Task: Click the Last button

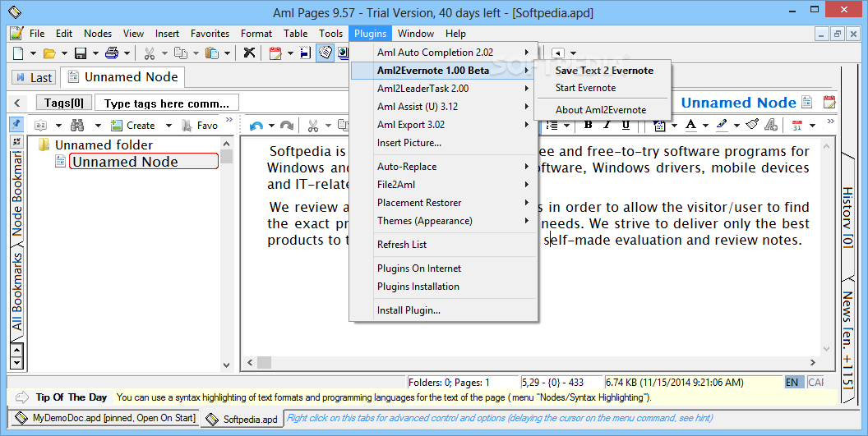Action: click(34, 77)
